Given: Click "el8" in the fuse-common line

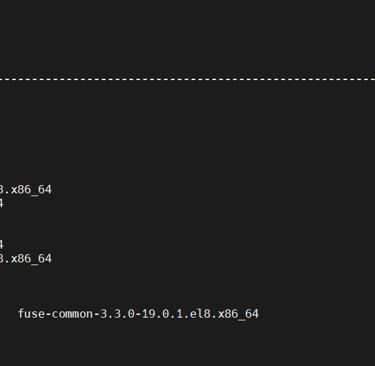Looking at the screenshot, I should click(x=200, y=314).
